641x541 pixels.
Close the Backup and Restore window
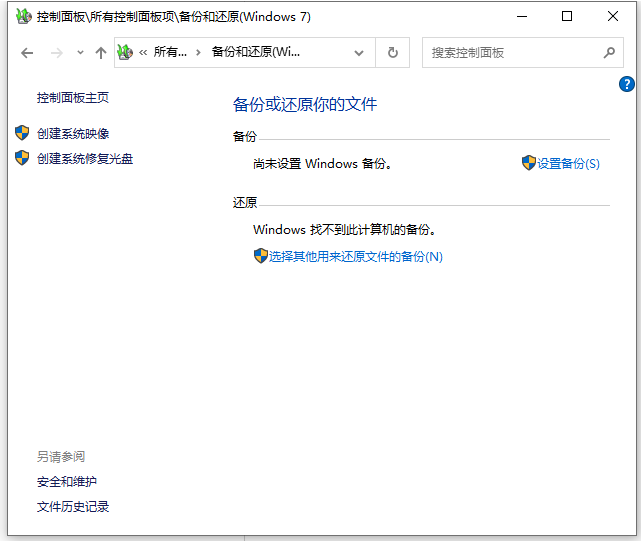click(612, 16)
